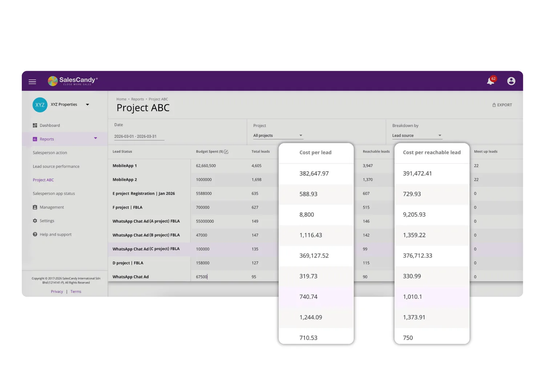
Task: Collapse the Reports menu arrow
Action: coord(96,138)
